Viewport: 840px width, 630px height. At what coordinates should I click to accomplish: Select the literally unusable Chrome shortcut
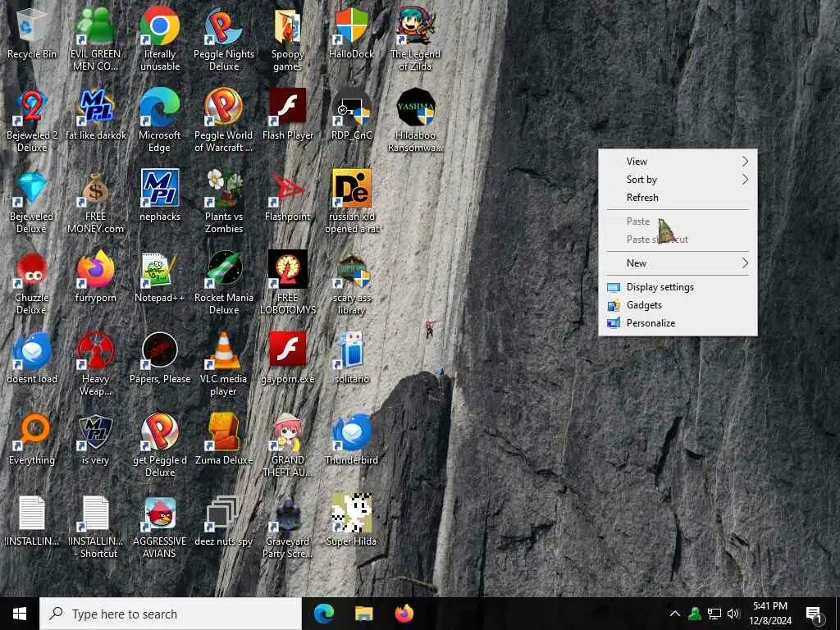tap(160, 39)
